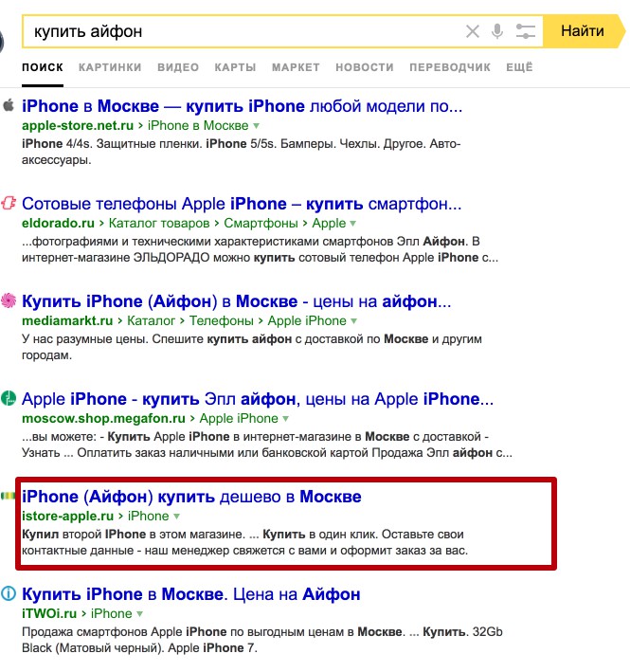This screenshot has height=672, width=630.
Task: Click the apple-store.net.ru domain link
Action: (78, 125)
